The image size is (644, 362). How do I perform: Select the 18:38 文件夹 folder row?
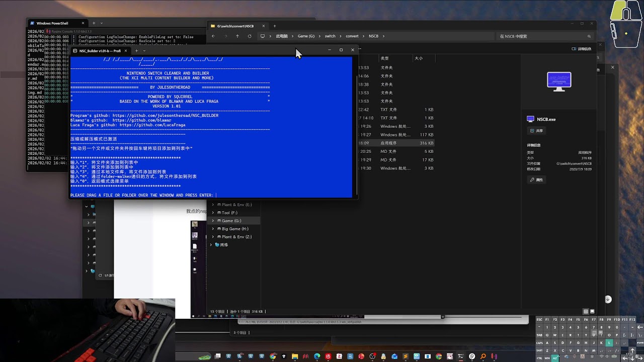click(396, 84)
